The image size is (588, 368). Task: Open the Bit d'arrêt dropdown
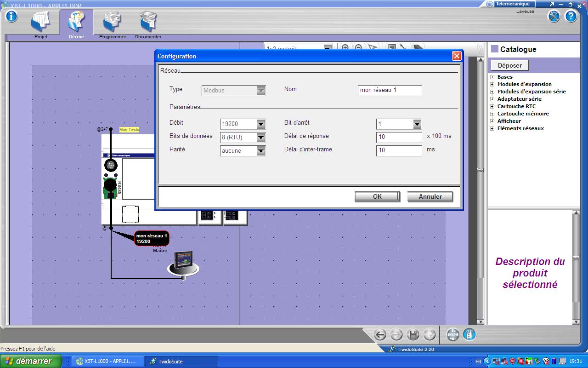click(x=417, y=124)
